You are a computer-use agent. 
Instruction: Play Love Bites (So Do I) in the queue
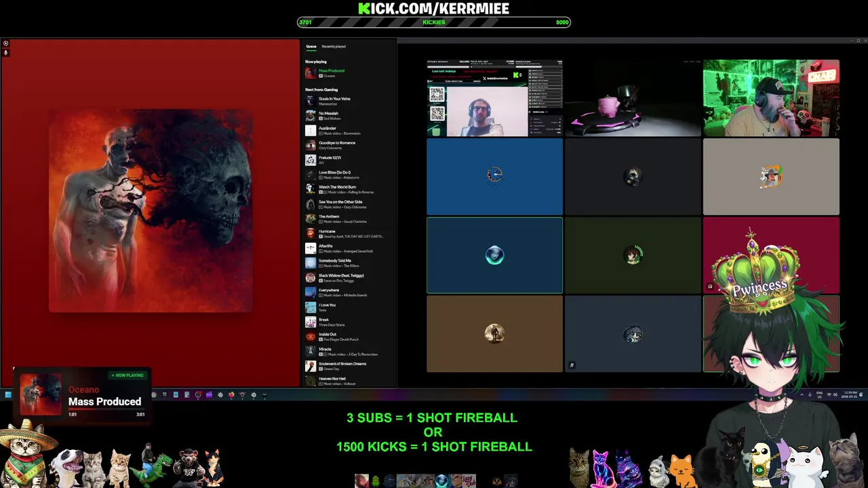[349, 175]
